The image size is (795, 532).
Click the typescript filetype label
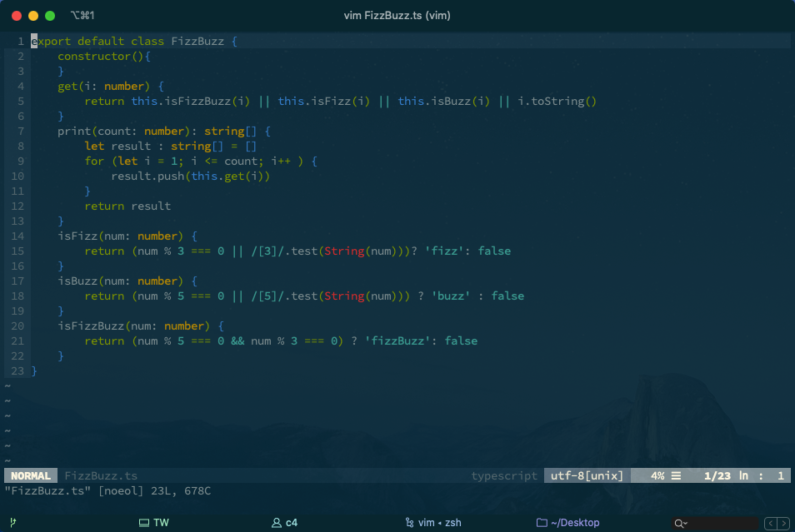(x=503, y=475)
